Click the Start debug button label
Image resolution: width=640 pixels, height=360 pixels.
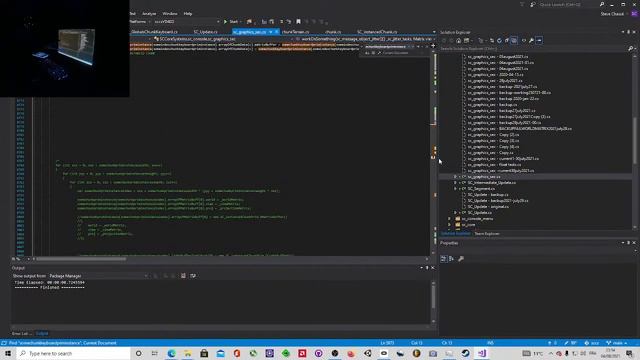pyautogui.click(x=233, y=22)
